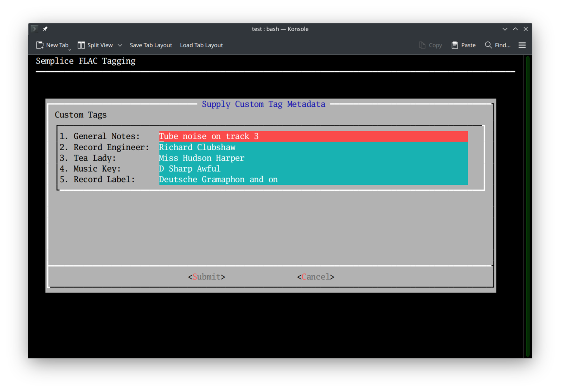The height and width of the screenshot is (392, 561).
Task: Expand the Split View dropdown chevron
Action: [120, 45]
